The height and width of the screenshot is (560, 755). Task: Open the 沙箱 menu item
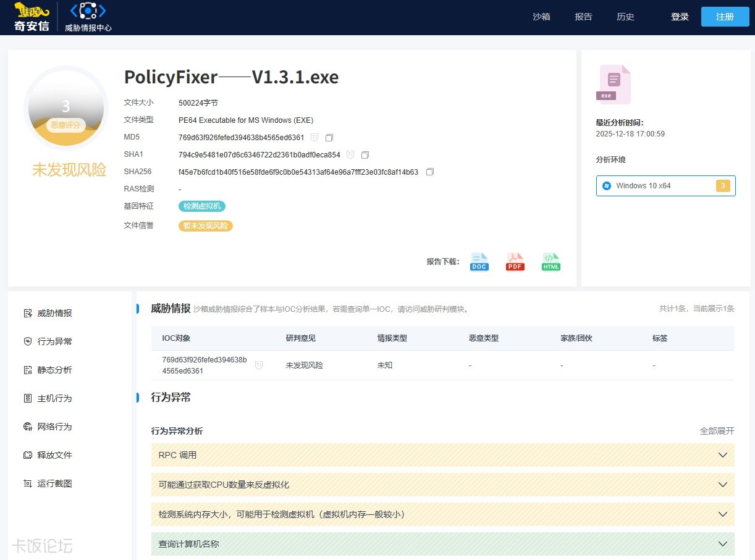click(542, 17)
